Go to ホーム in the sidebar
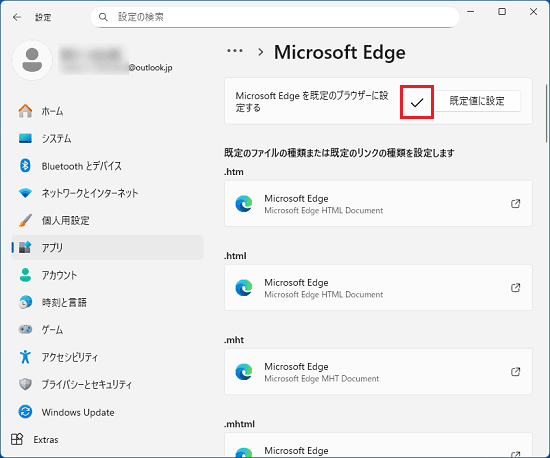The width and height of the screenshot is (550, 458). [x=52, y=111]
